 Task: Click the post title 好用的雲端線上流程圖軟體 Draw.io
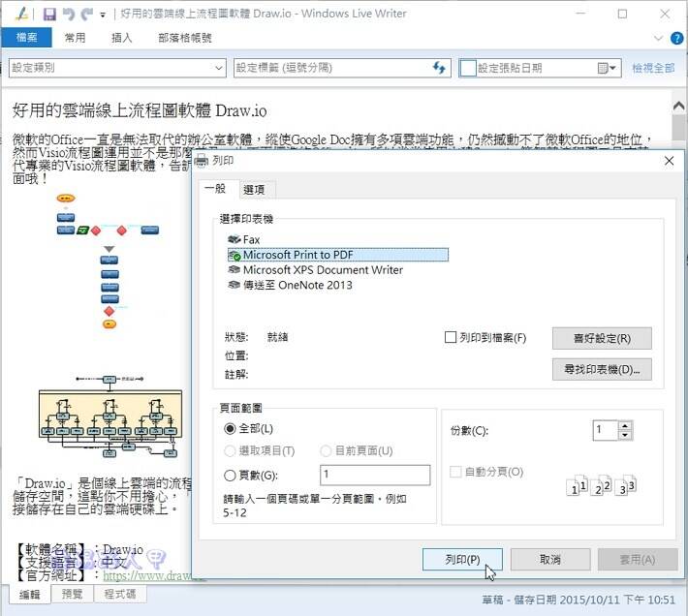140,110
